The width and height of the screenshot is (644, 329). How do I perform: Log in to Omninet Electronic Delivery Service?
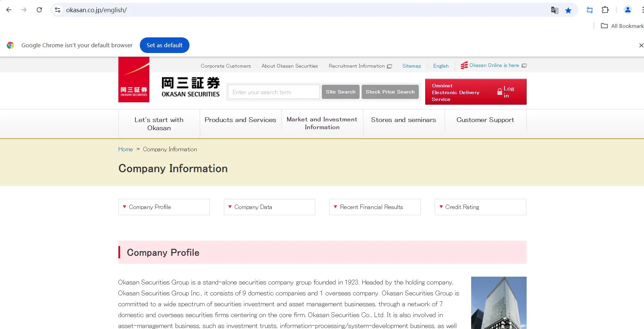(476, 92)
